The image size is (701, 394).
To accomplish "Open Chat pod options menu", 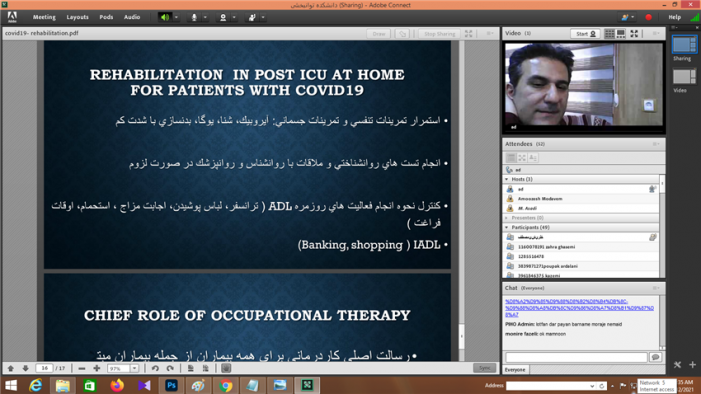I will tap(656, 288).
